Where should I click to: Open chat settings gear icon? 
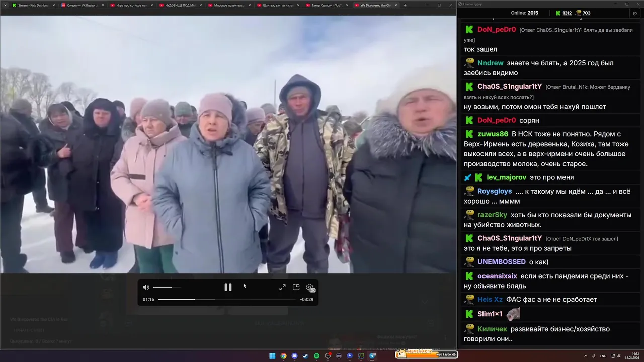pos(635,13)
